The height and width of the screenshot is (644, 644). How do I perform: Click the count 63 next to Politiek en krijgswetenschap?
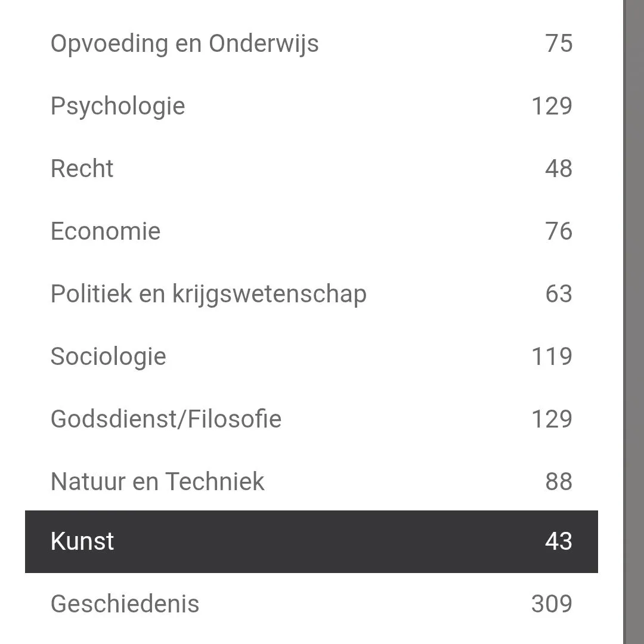coord(559,293)
